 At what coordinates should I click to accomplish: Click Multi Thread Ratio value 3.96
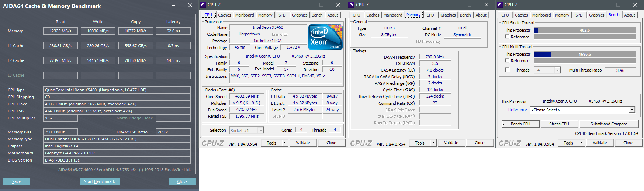point(620,70)
